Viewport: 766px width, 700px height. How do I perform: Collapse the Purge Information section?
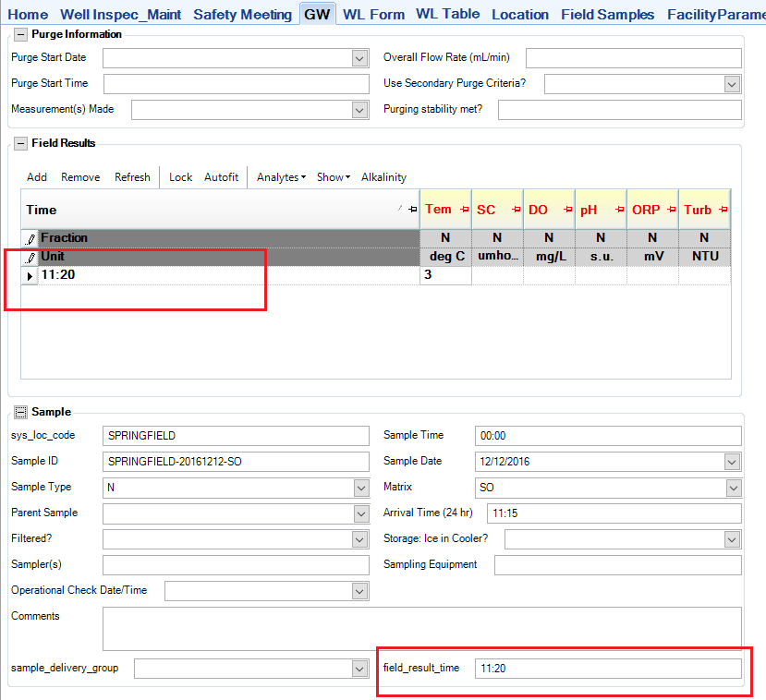[20, 34]
